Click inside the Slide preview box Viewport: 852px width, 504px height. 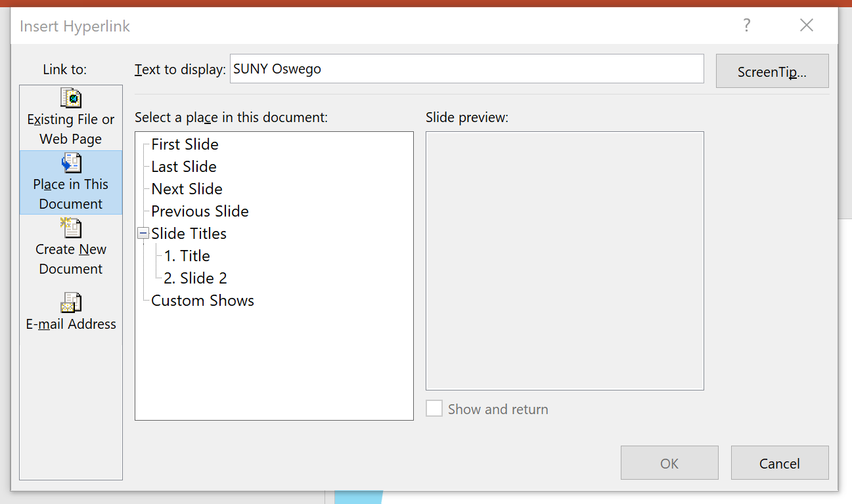pyautogui.click(x=565, y=261)
